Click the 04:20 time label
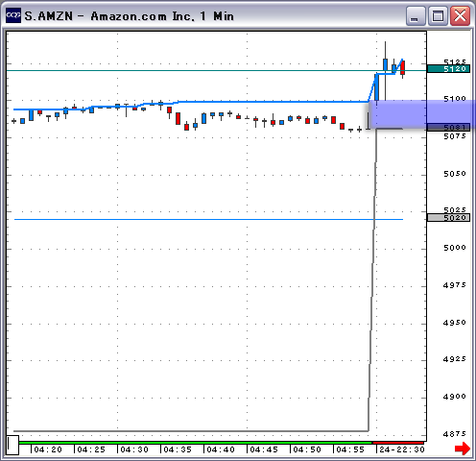 point(48,449)
